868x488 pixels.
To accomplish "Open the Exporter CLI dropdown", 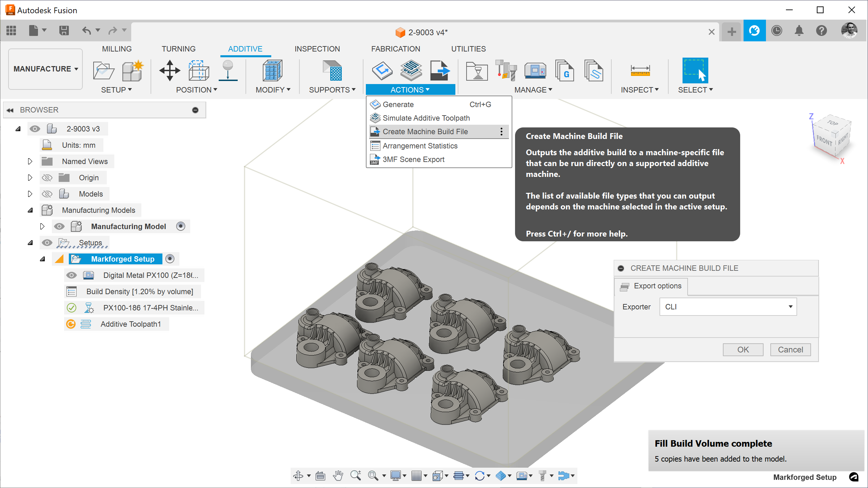I will (x=728, y=307).
